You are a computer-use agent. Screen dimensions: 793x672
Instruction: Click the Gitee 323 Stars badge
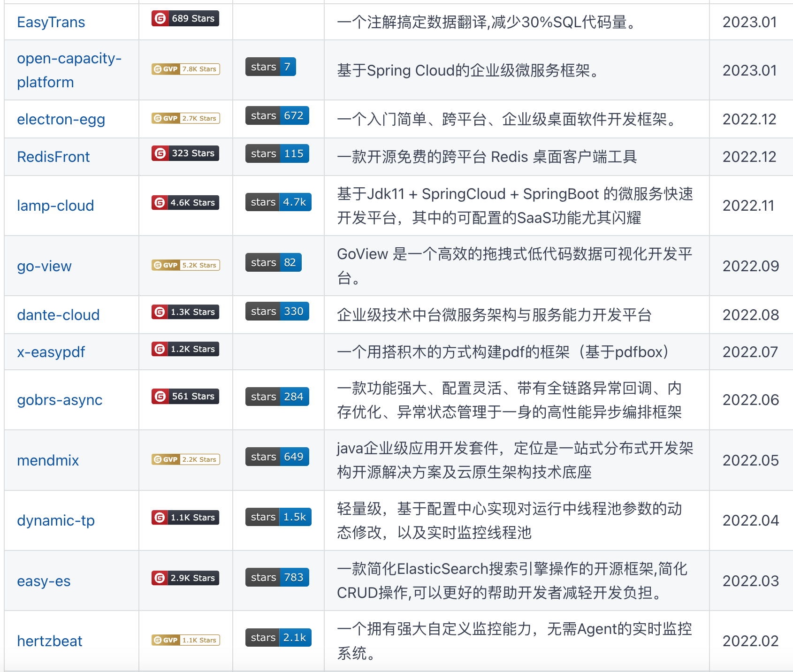coord(185,153)
